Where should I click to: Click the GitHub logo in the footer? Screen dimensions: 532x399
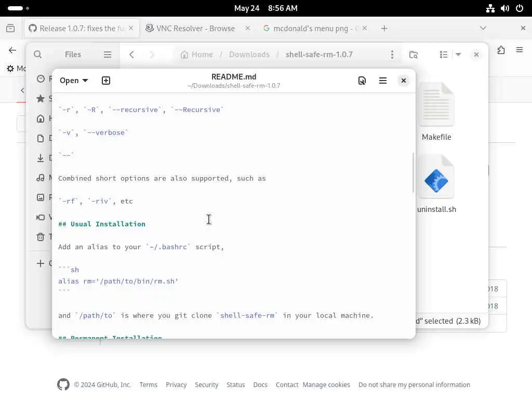coord(63,384)
